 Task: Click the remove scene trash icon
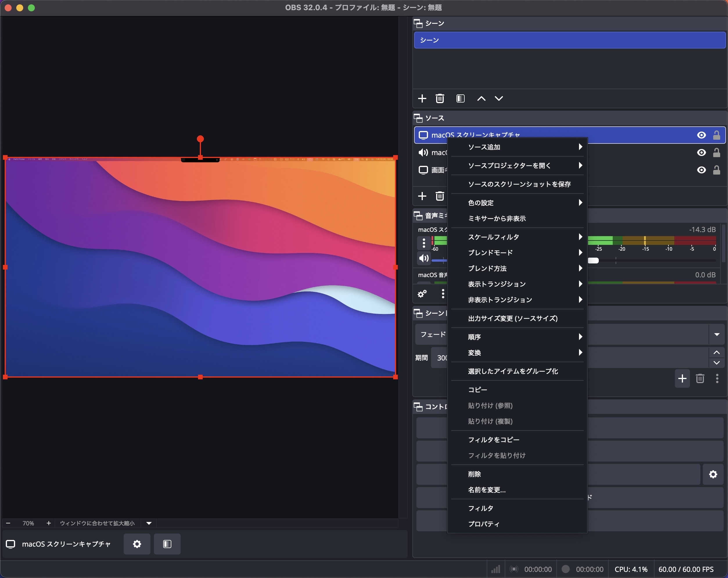pyautogui.click(x=440, y=98)
